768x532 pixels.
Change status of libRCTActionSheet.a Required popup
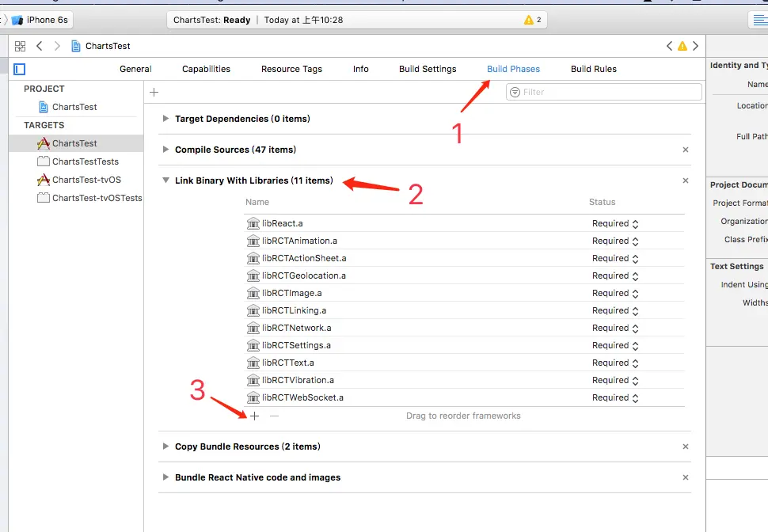pos(615,258)
